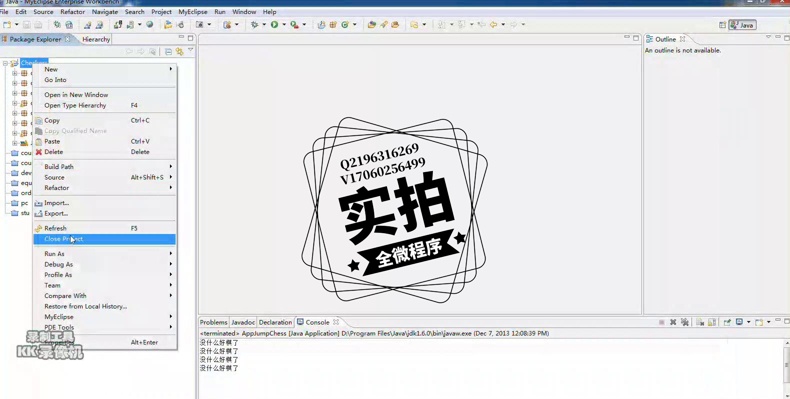Select the Java perspective button
This screenshot has width=790, height=399.
[x=742, y=25]
